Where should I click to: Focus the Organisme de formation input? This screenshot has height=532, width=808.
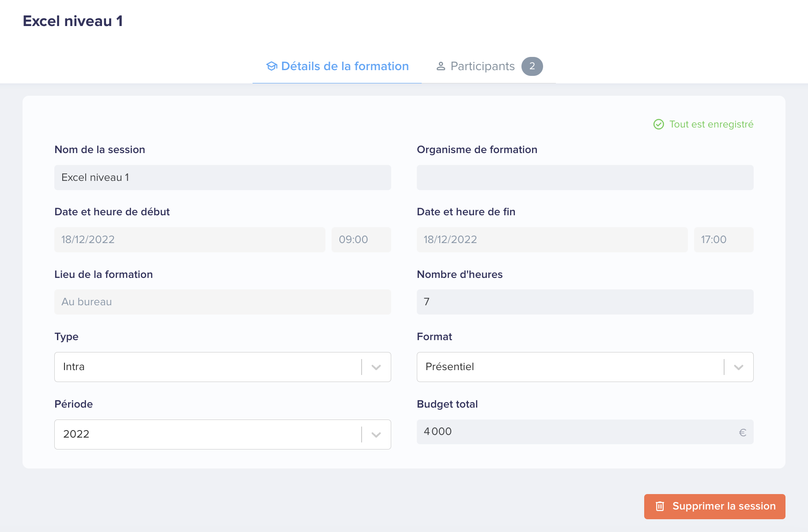(x=585, y=177)
